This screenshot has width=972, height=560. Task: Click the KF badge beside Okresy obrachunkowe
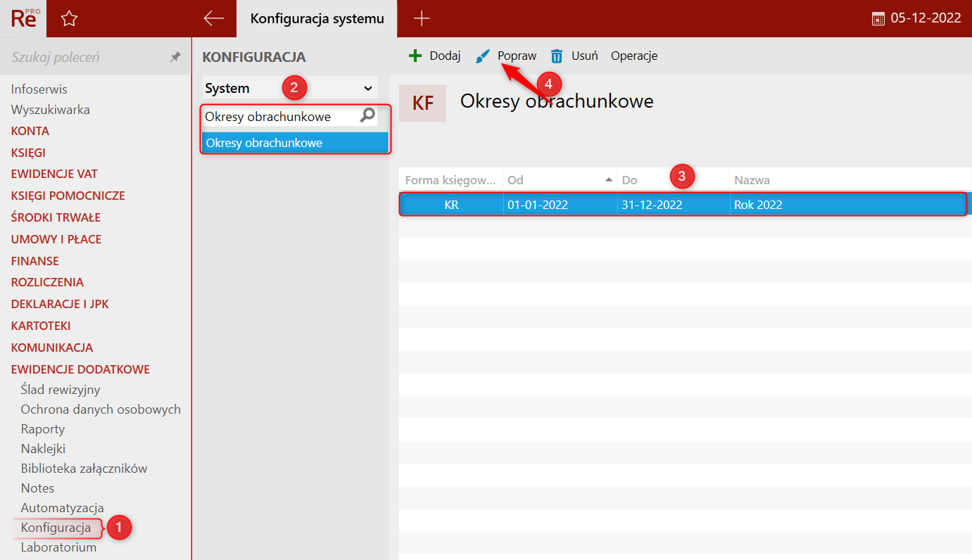[422, 103]
